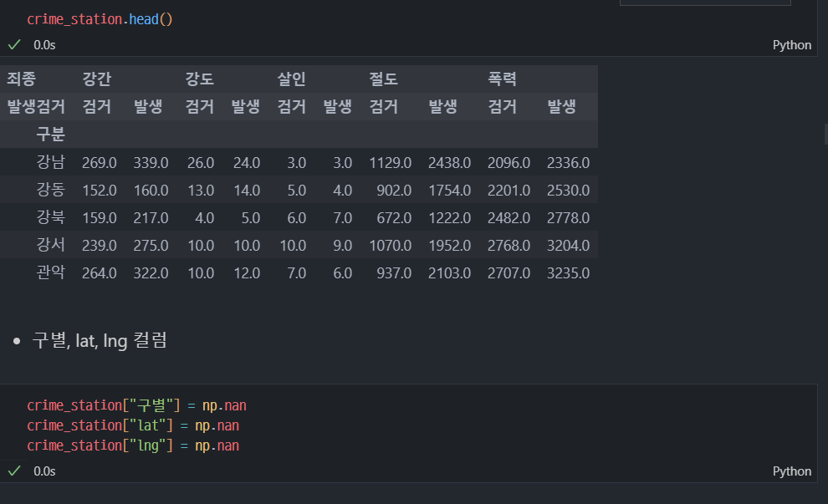This screenshot has width=828, height=504.
Task: Click the value 2778.0 in 강북 row
Action: point(568,217)
